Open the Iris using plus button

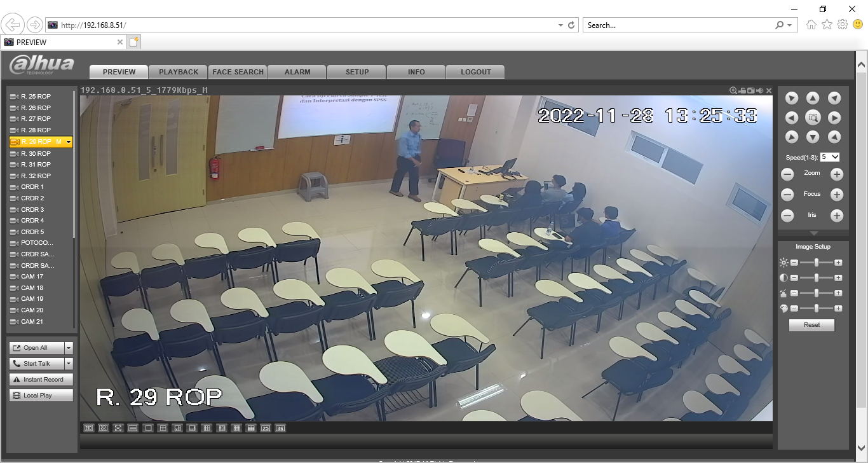coord(837,216)
